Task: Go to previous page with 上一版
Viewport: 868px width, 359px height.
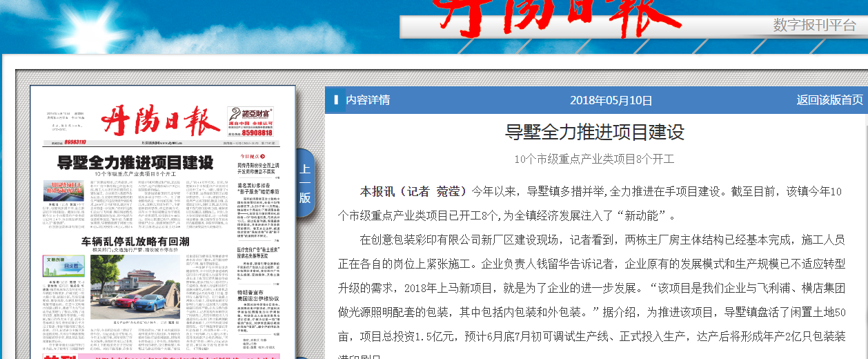Action: 305,184
